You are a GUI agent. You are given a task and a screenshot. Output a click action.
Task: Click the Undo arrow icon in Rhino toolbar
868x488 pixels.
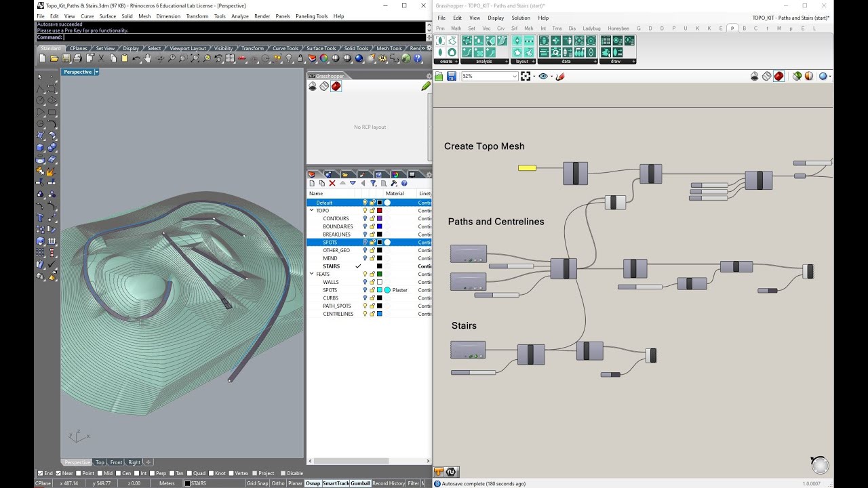pos(136,59)
